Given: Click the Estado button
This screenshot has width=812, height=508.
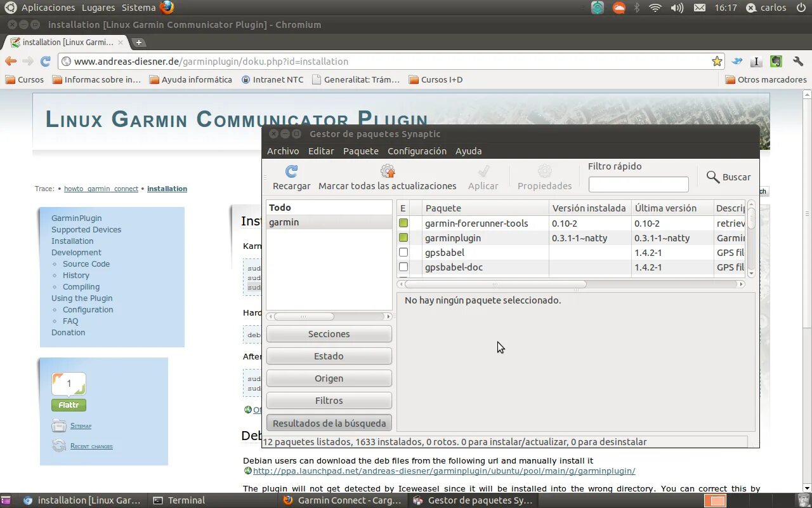Looking at the screenshot, I should [329, 356].
